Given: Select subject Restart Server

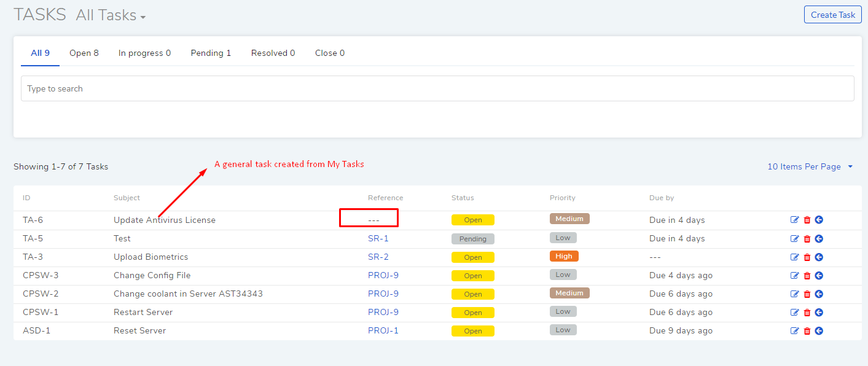Looking at the screenshot, I should 143,312.
